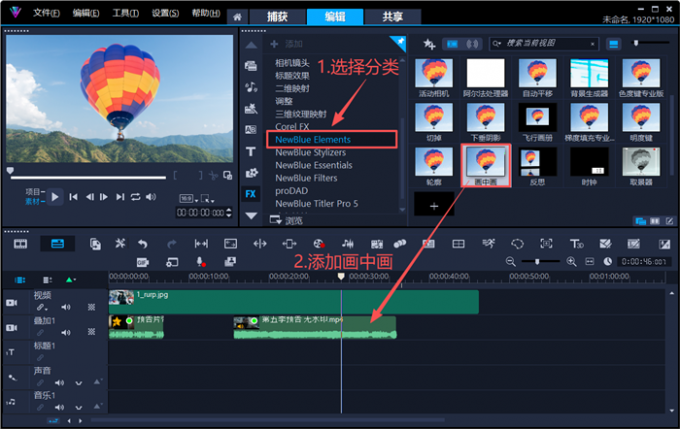Open the GIF creator icon
680x429 pixels.
click(x=143, y=262)
